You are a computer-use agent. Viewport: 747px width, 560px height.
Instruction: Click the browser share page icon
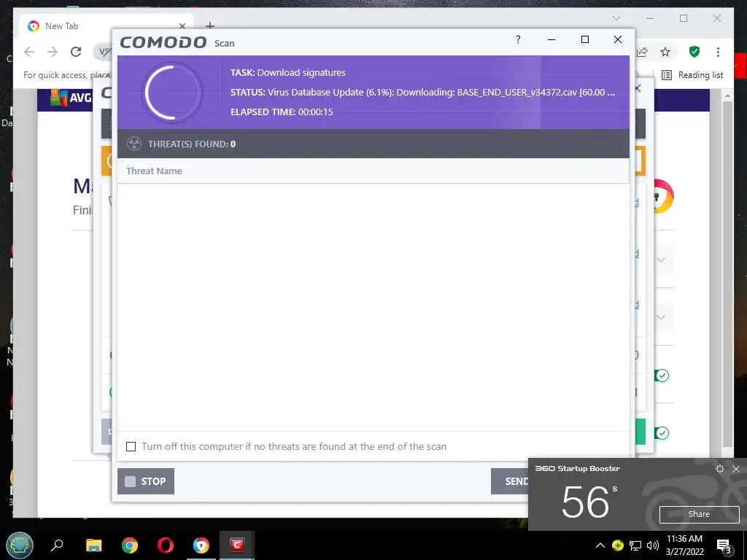642,52
